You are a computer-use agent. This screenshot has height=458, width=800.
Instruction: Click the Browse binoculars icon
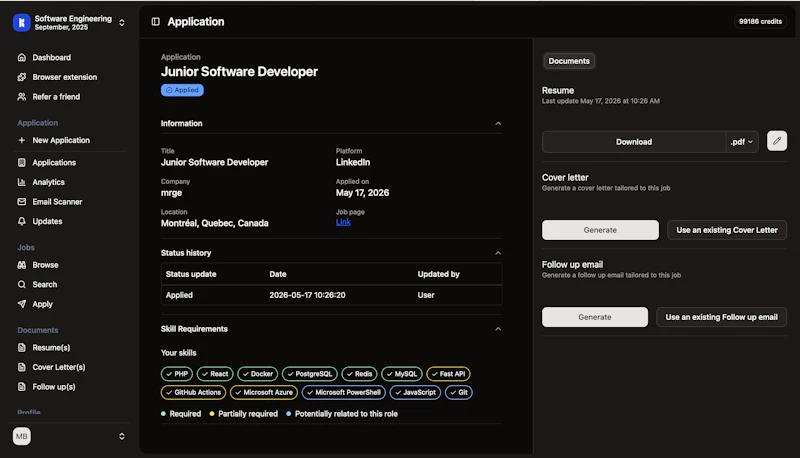click(21, 265)
